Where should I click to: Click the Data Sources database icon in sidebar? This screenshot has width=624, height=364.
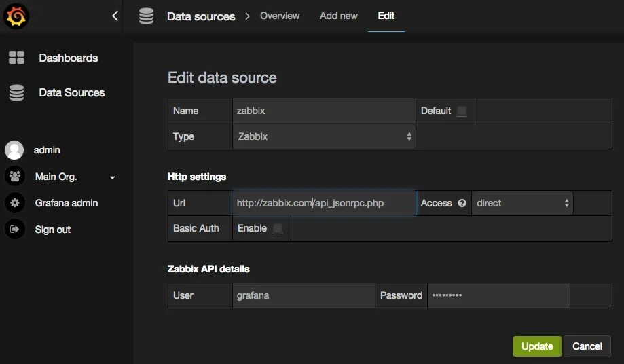[x=16, y=92]
